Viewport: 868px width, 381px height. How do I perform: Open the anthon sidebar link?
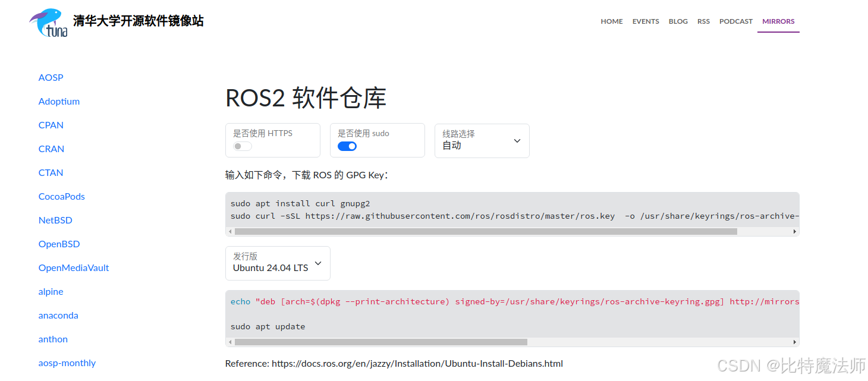point(53,339)
